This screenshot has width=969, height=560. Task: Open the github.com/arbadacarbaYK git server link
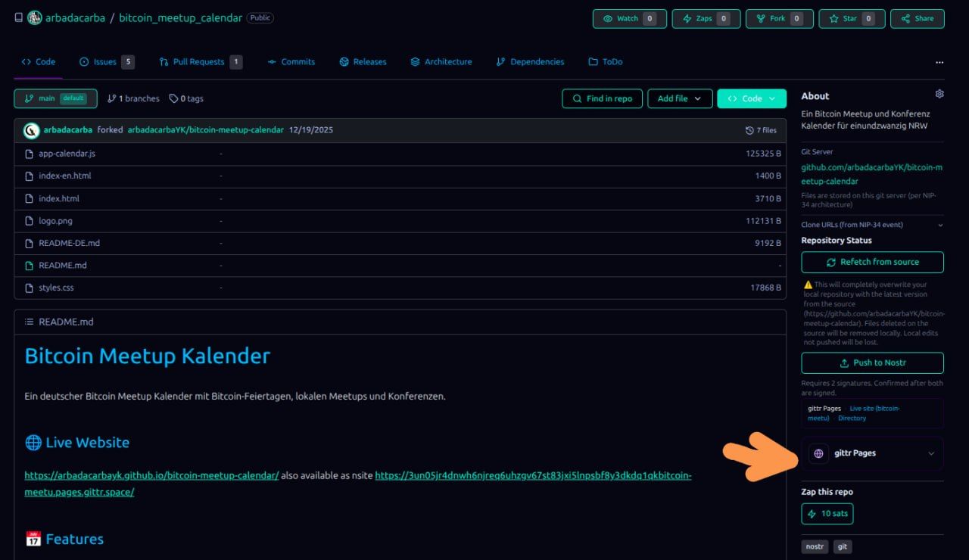(x=871, y=175)
